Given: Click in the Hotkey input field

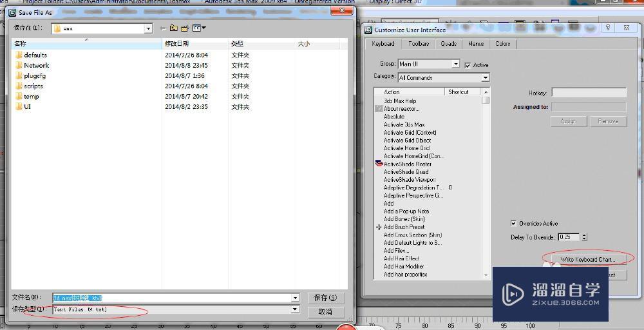Looking at the screenshot, I should (x=589, y=92).
